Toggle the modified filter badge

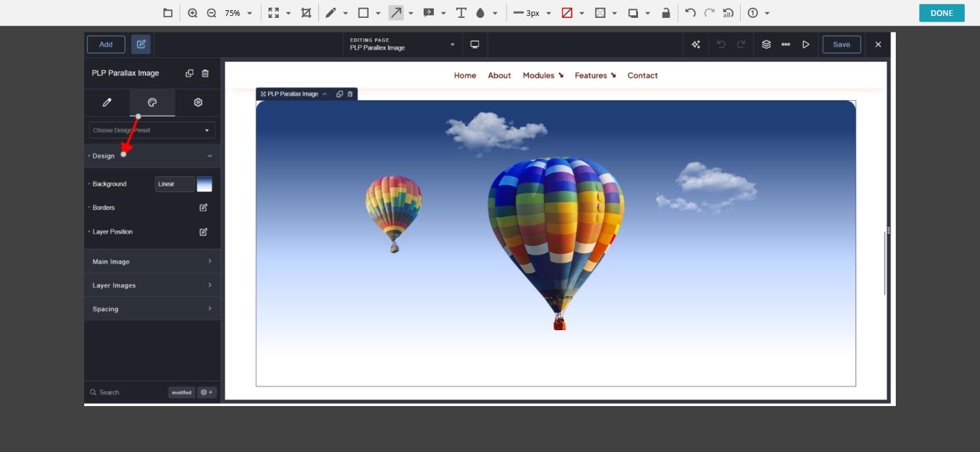tap(182, 393)
